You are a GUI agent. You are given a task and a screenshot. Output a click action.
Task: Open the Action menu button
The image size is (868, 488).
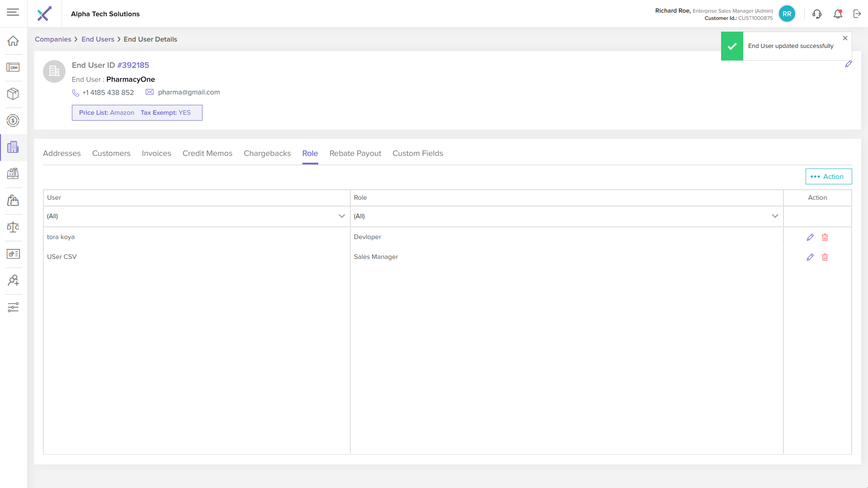point(828,177)
